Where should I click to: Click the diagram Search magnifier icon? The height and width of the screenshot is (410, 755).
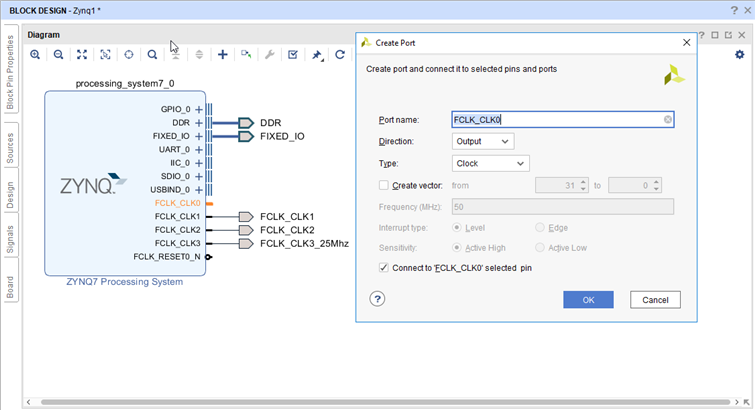[152, 55]
